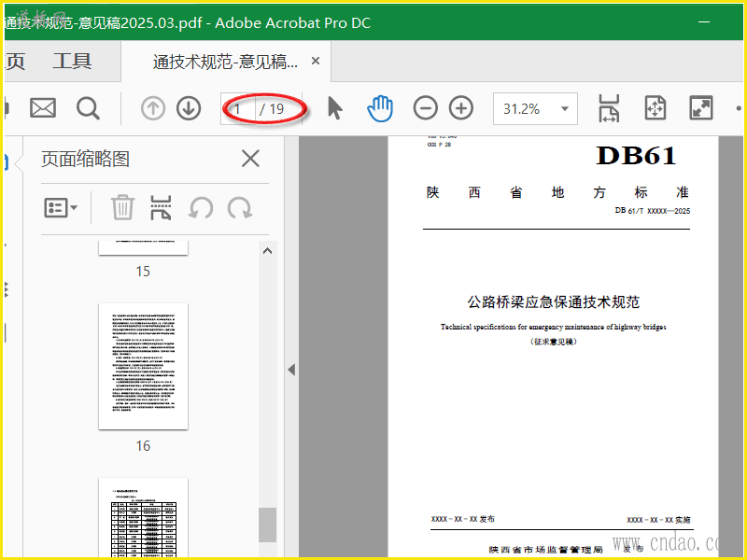The width and height of the screenshot is (747, 560).
Task: Zoom in with plus button
Action: tap(461, 108)
